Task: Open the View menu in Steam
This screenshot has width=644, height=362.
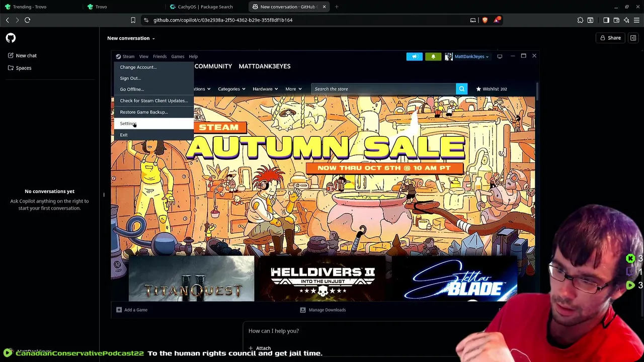Action: coord(143,56)
